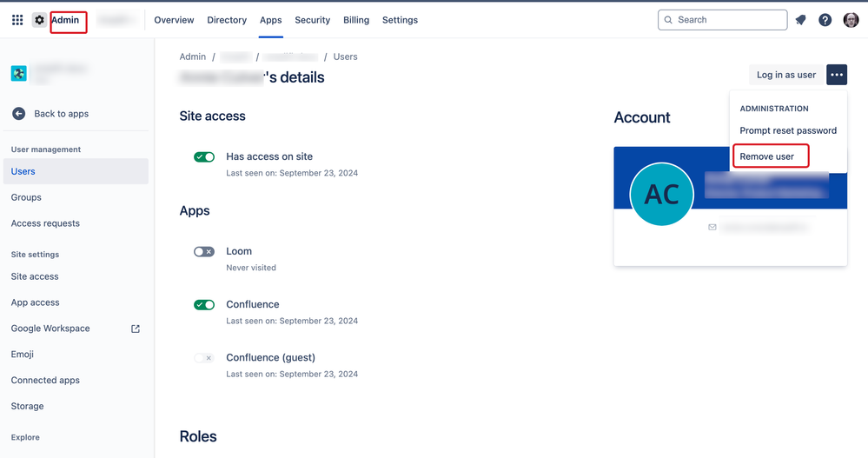Open Emoji in sidebar
Screen dimensions: 868x458
coord(22,355)
